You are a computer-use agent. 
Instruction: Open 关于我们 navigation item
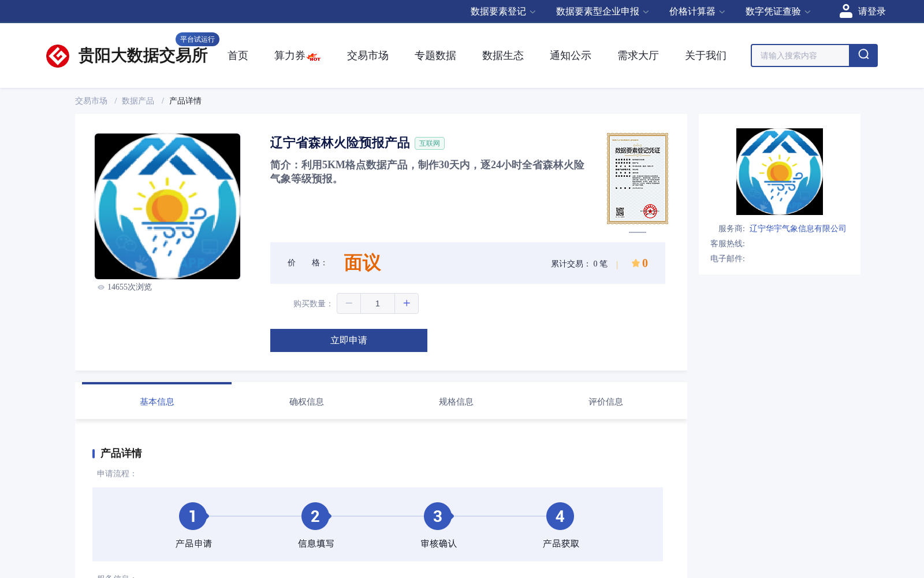click(x=706, y=55)
